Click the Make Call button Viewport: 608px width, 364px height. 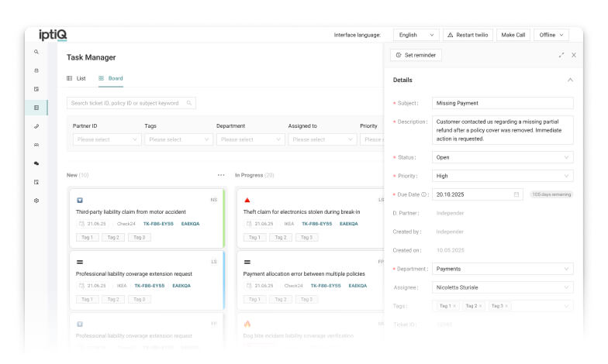point(513,35)
